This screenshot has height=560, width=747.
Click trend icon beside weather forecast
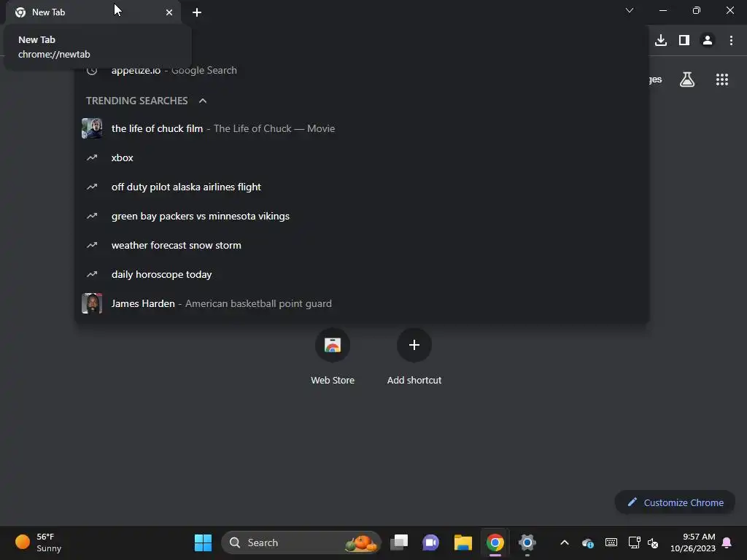click(92, 245)
